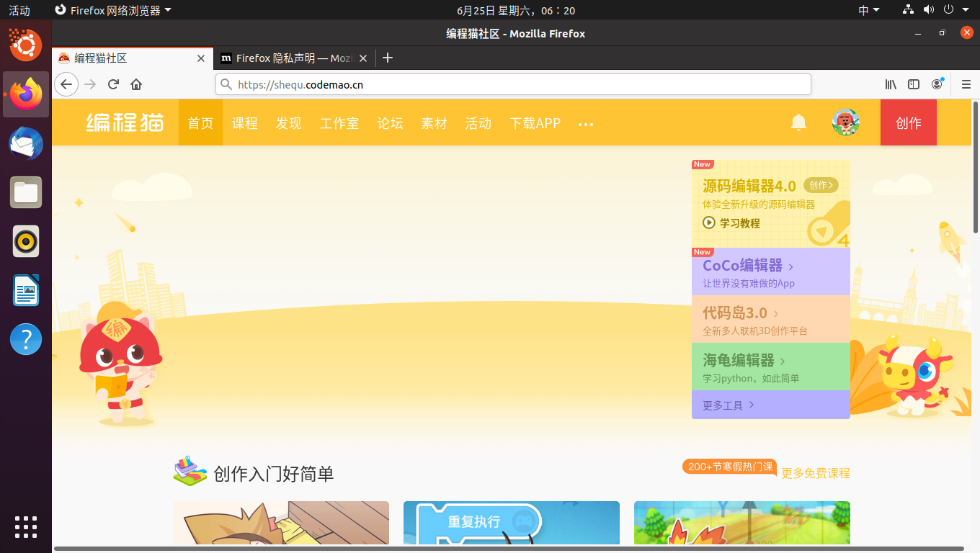
Task: Open 更多免费课程 link
Action: tap(816, 473)
